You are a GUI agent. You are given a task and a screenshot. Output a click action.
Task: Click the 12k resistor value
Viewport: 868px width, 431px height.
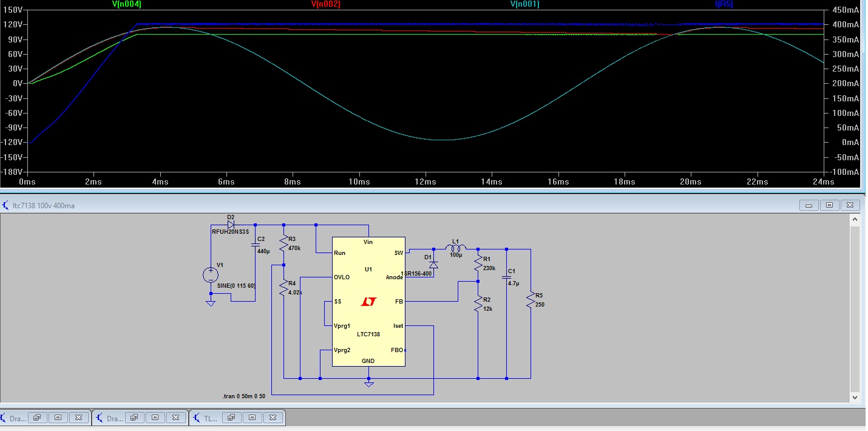click(488, 308)
